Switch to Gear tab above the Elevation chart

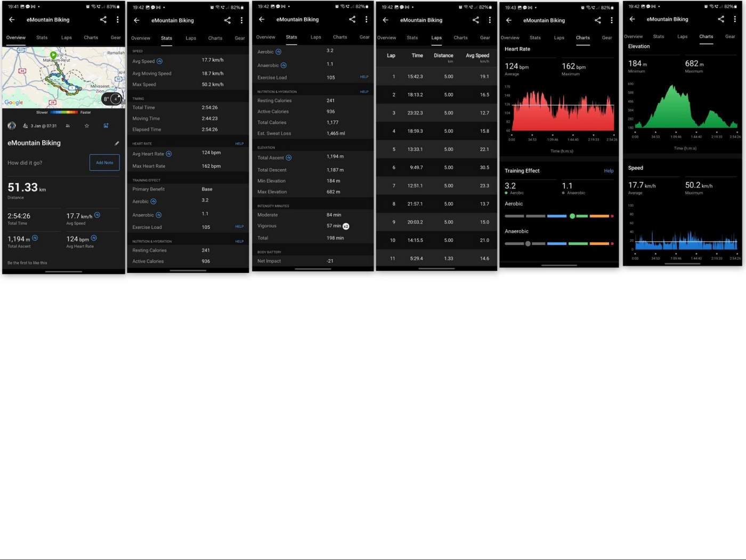click(730, 37)
